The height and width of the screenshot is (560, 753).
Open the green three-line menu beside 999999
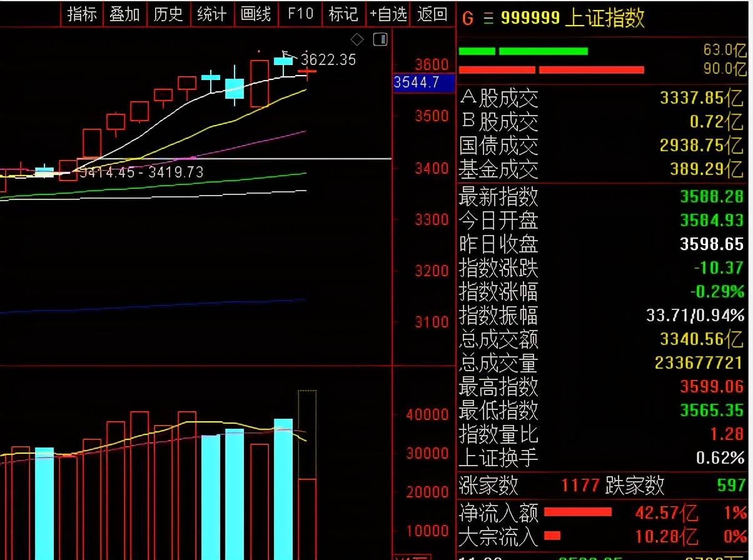[488, 19]
